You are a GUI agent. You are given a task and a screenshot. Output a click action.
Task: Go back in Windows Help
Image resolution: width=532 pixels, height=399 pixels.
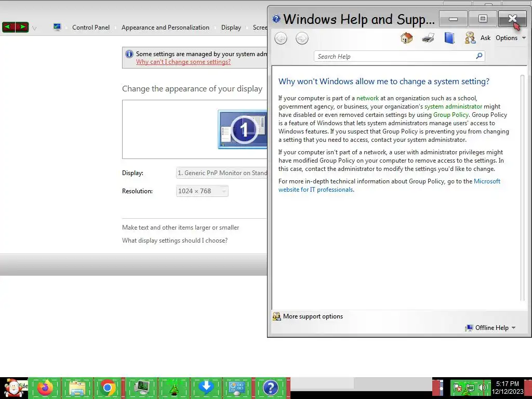pos(281,38)
